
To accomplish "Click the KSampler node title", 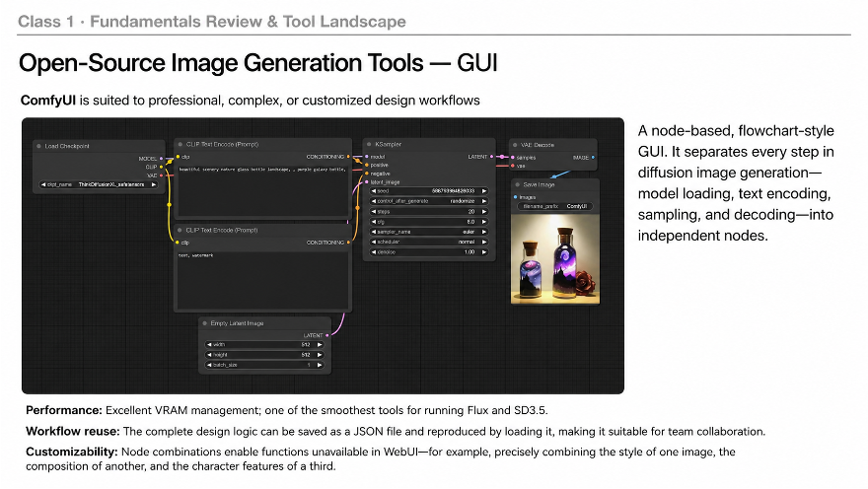I will pos(388,144).
